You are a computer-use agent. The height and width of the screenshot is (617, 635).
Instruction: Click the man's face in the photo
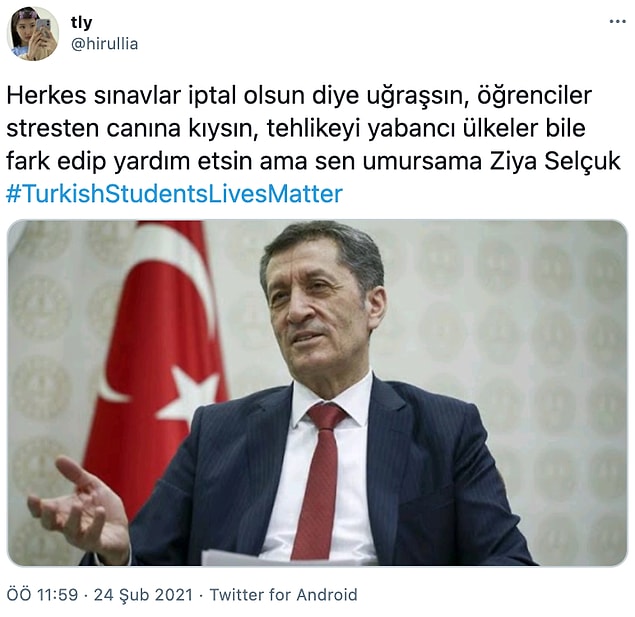point(320,308)
